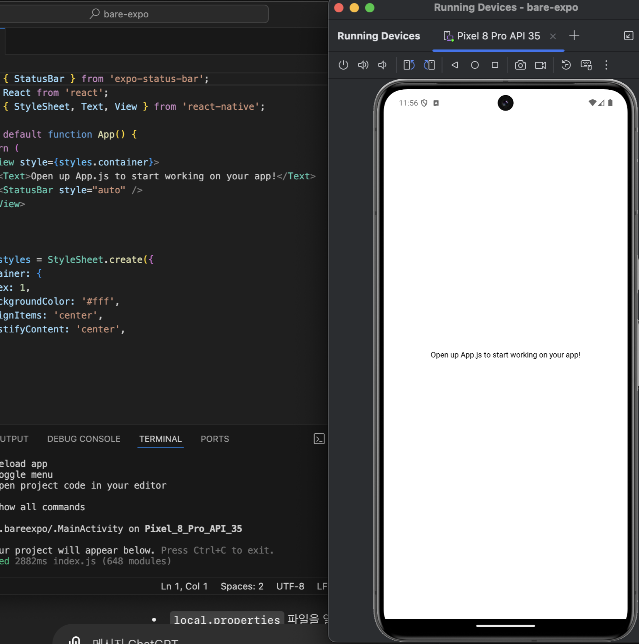Click the volume down icon in emulator toolbar
This screenshot has height=644, width=644.
pos(382,65)
